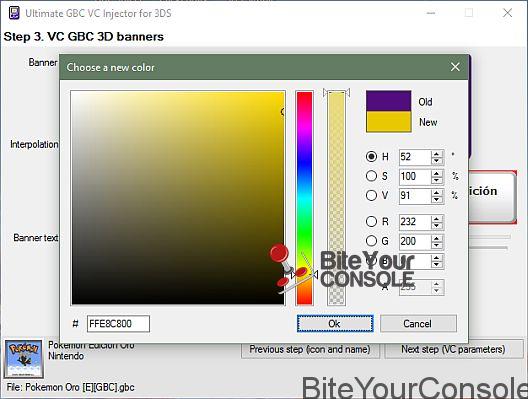Image resolution: width=528 pixels, height=399 pixels.
Task: Select the G green radio button
Action: (371, 241)
